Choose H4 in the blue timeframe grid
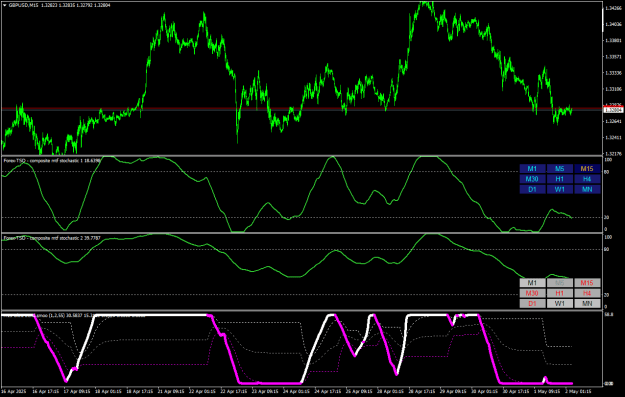 coord(587,179)
